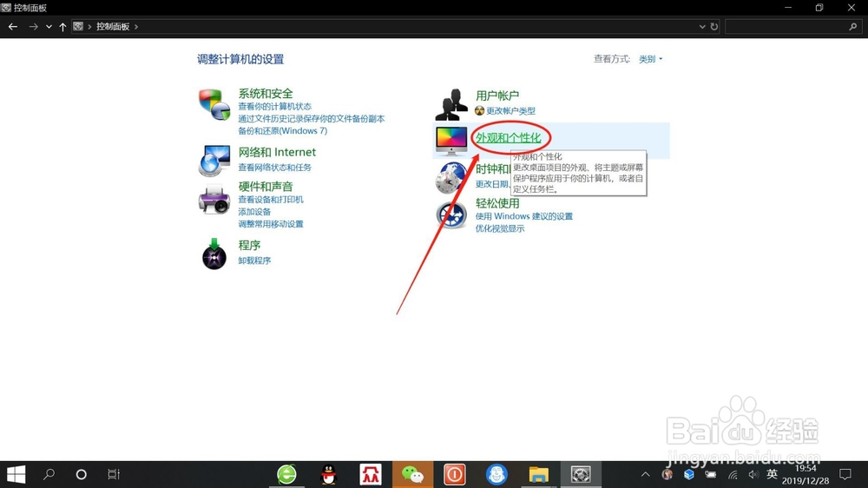Click the Network and Internet globe icon
This screenshot has height=488, width=868.
point(214,160)
